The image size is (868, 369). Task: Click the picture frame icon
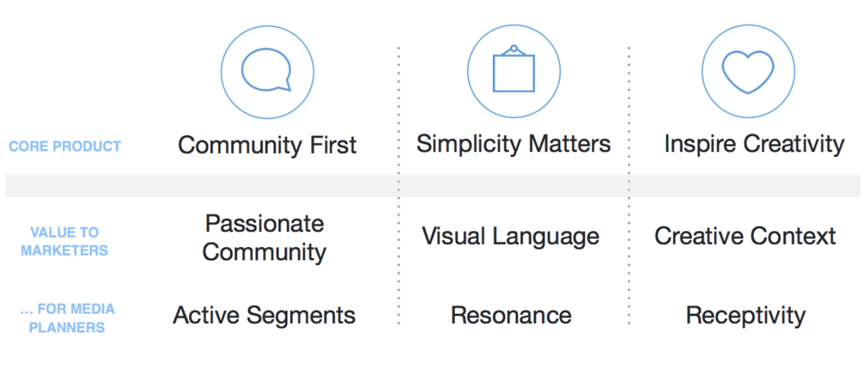click(514, 68)
